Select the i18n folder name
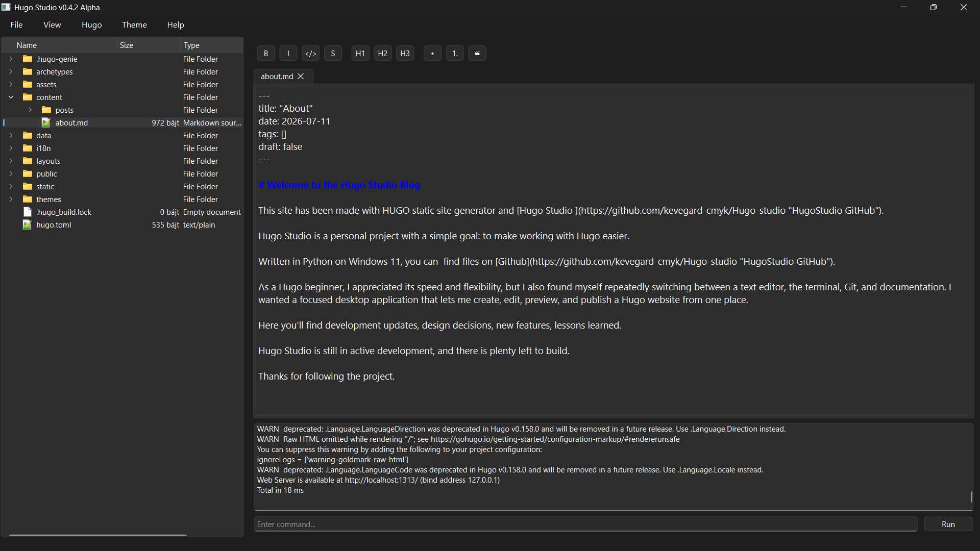The image size is (980, 551). tap(43, 148)
